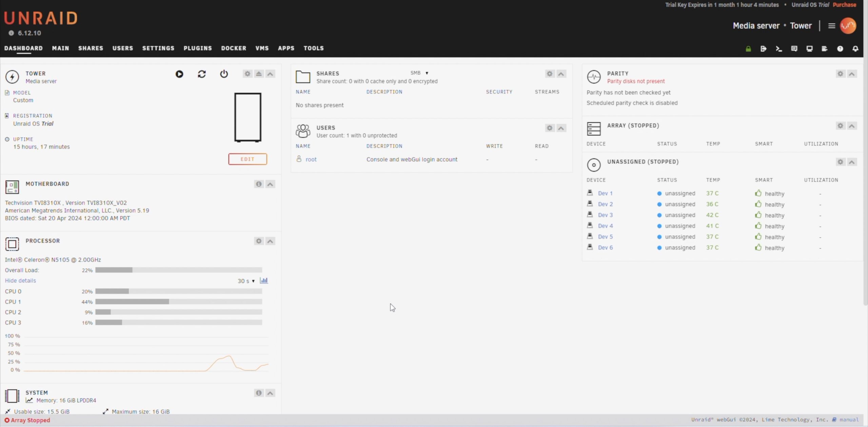The height and width of the screenshot is (427, 868).
Task: Click the green lock icon
Action: pos(748,49)
